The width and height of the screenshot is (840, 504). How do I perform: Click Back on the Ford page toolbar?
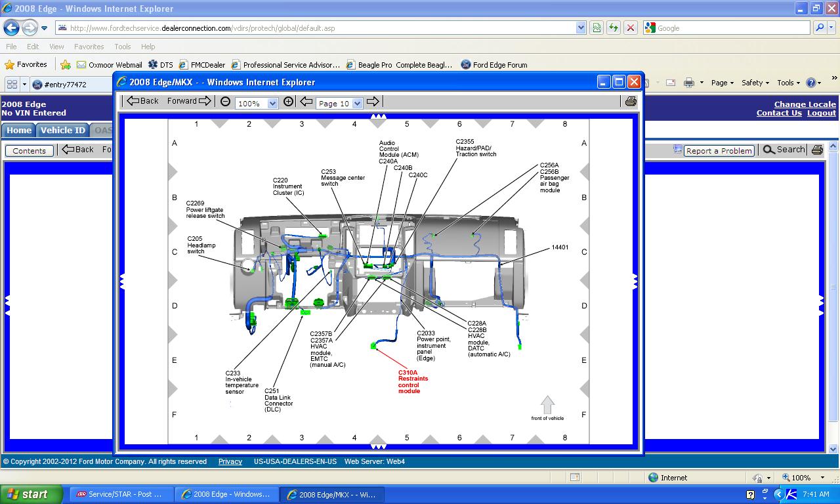point(79,150)
